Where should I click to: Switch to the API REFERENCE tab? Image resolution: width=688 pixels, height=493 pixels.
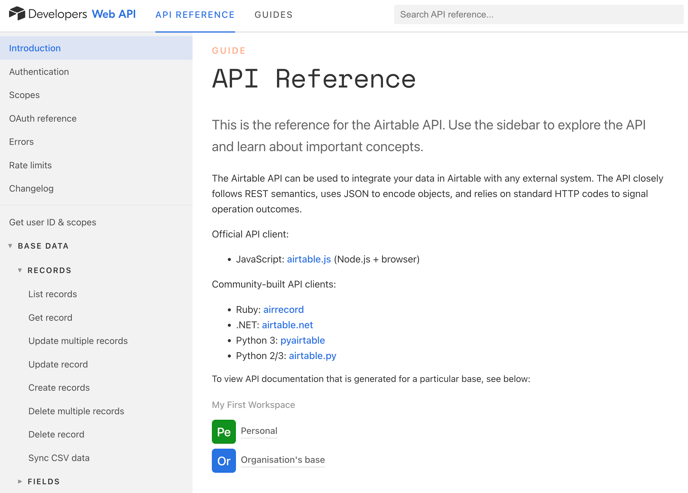[x=195, y=15]
